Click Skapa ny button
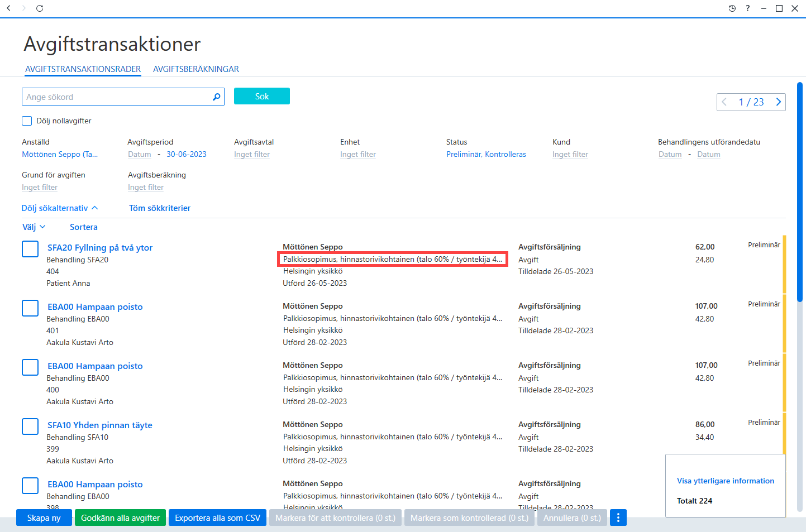 pyautogui.click(x=44, y=517)
